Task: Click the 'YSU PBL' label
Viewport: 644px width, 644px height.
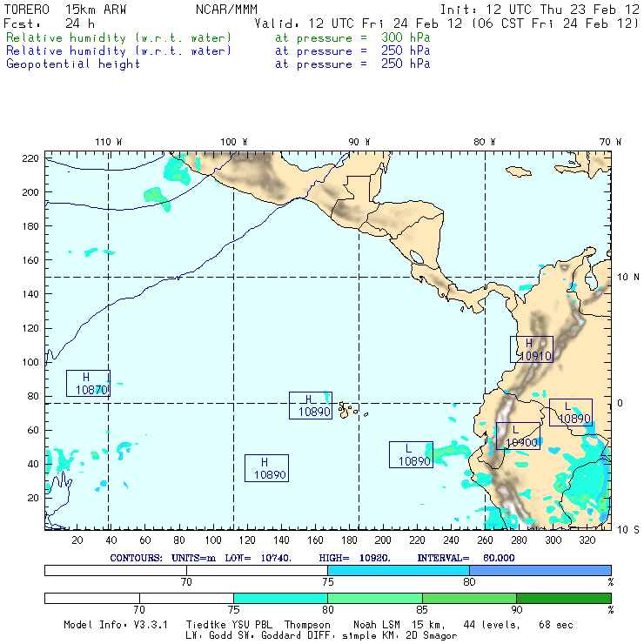Action: pyautogui.click(x=252, y=625)
